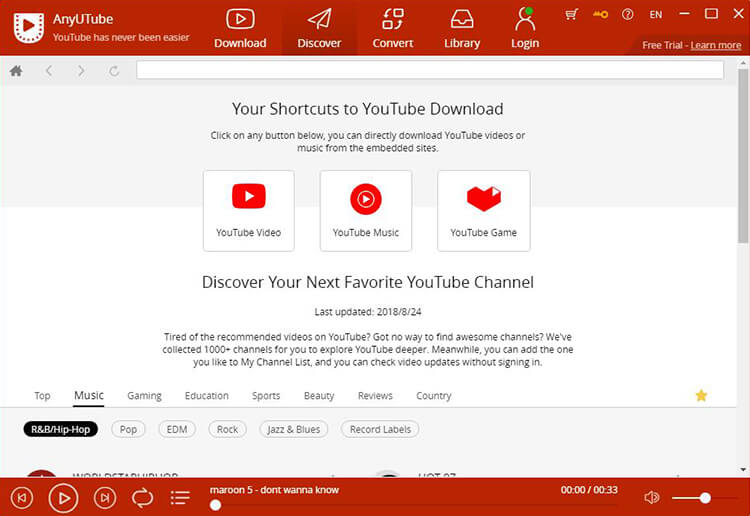The width and height of the screenshot is (750, 516).
Task: Switch to the Gaming category tab
Action: pos(144,396)
